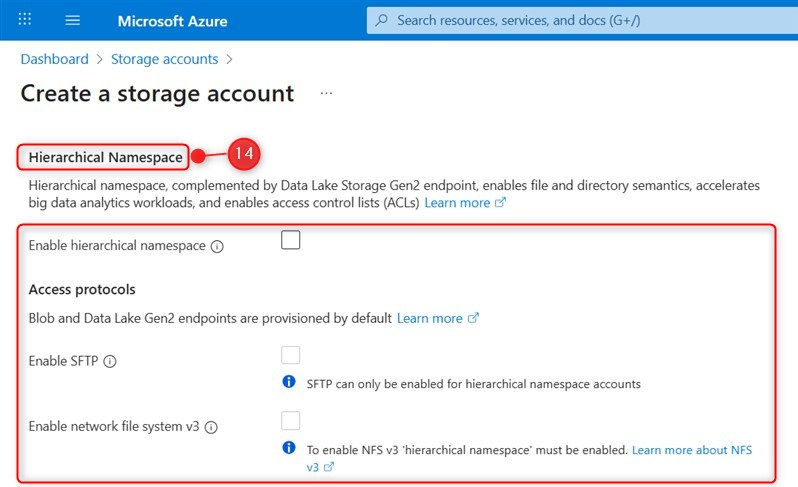Focus the search resources and services field

(x=580, y=20)
